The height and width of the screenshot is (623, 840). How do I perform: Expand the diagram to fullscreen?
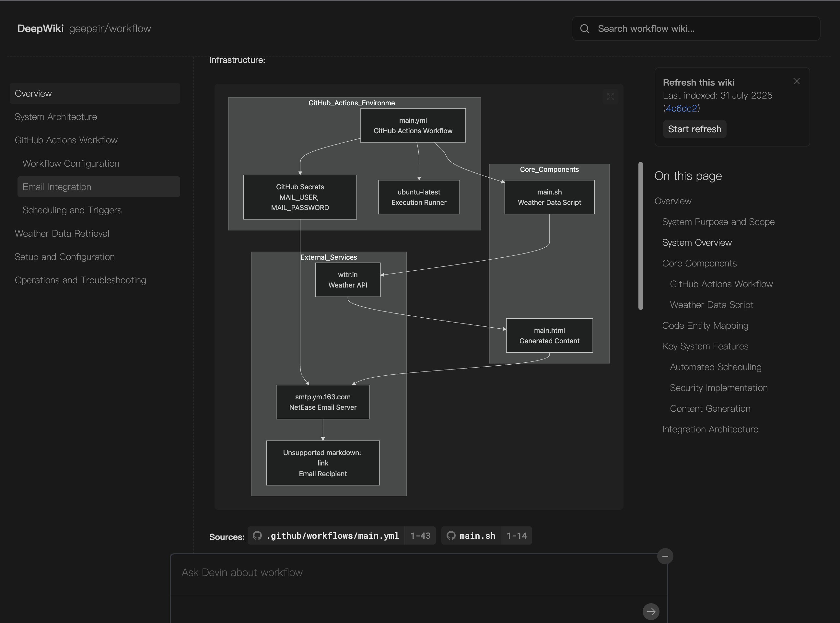(611, 97)
